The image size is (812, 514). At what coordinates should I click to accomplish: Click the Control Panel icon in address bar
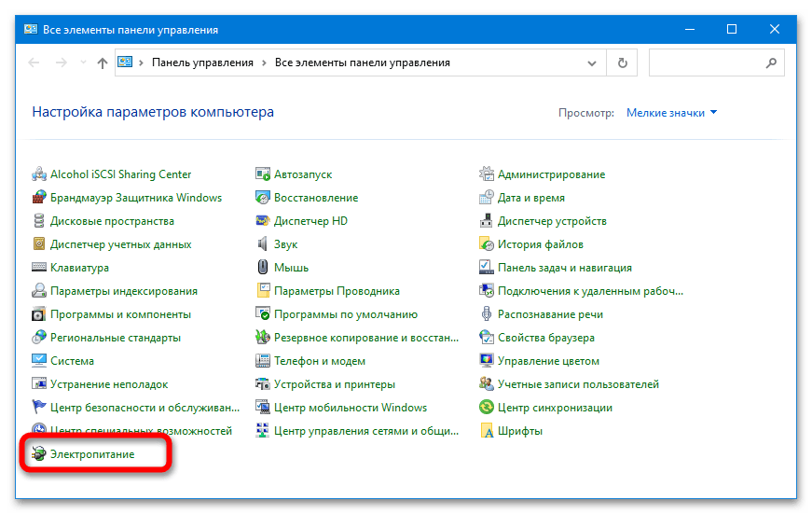click(x=125, y=63)
